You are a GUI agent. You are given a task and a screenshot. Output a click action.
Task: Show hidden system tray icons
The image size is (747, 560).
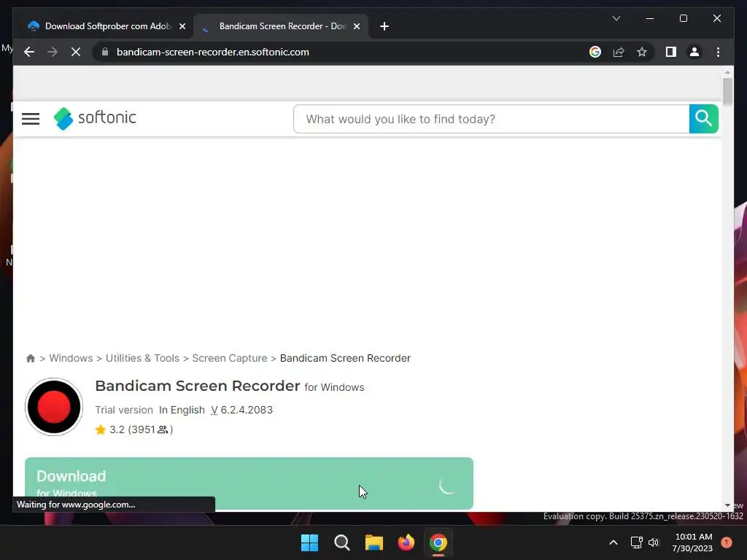click(x=614, y=542)
